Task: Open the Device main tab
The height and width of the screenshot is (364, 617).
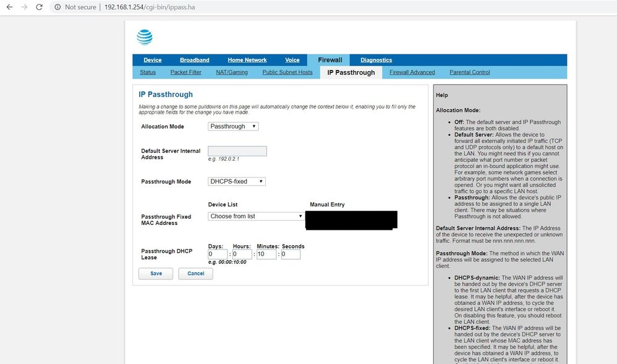Action: (x=152, y=60)
